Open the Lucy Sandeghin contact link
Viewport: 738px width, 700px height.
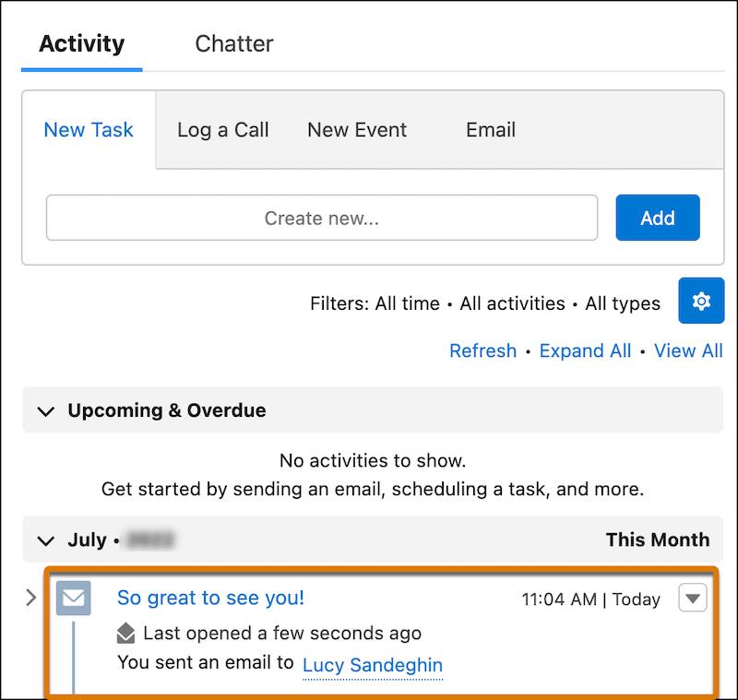(373, 665)
